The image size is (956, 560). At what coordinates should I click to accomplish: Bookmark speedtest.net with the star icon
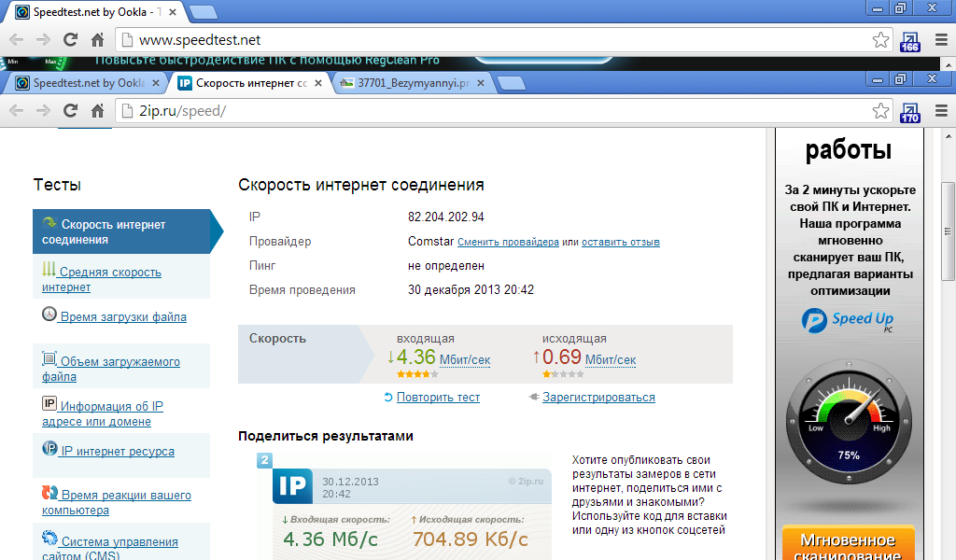coord(880,39)
